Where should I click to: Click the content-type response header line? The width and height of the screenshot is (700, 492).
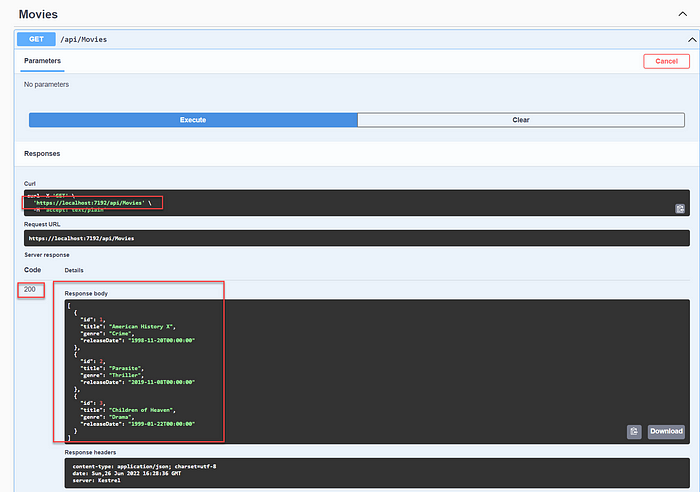pos(144,466)
